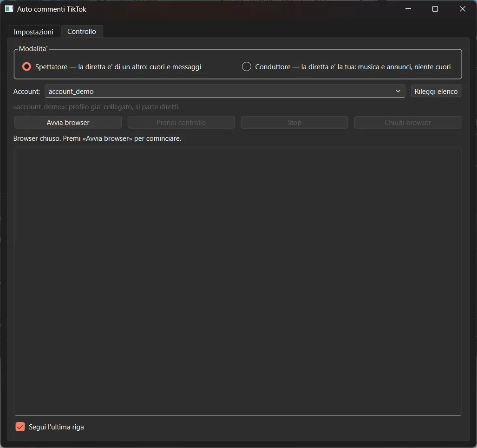
Task: Minimize the Auto commenti TikTok window
Action: 408,9
